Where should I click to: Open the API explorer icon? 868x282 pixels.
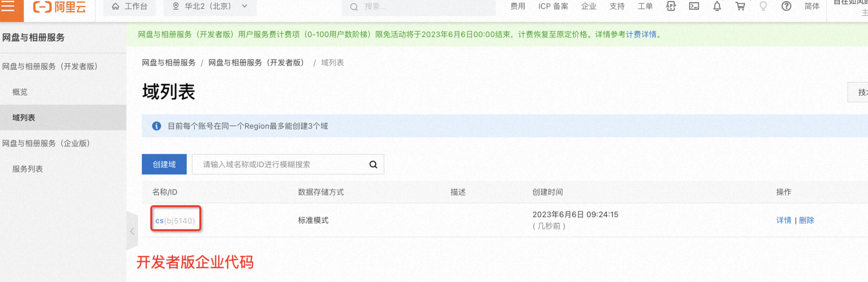click(x=671, y=7)
